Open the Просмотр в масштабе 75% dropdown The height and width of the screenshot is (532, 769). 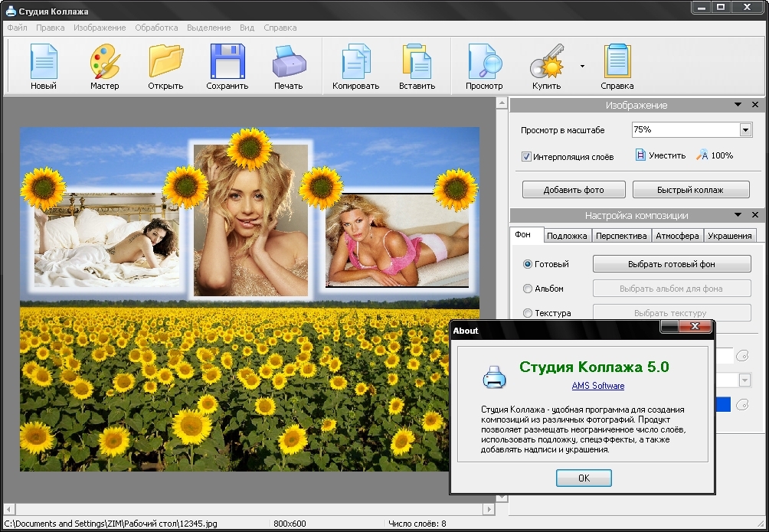coord(745,130)
